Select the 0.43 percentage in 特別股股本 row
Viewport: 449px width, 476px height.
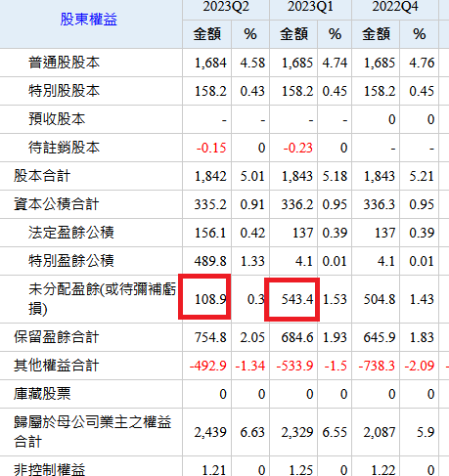pyautogui.click(x=252, y=91)
